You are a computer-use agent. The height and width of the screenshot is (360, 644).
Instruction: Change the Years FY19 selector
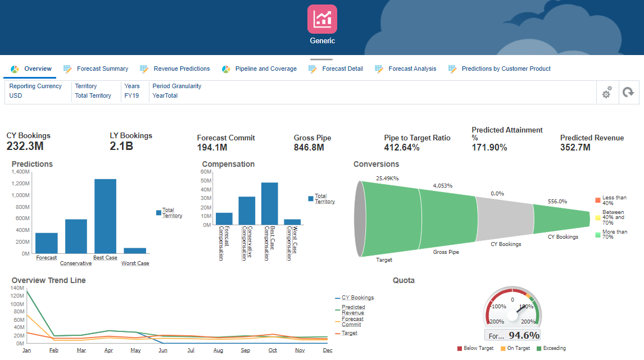132,91
